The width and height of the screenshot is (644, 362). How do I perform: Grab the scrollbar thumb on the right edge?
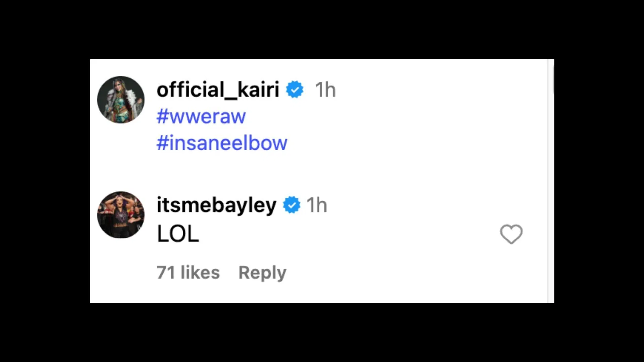552,79
